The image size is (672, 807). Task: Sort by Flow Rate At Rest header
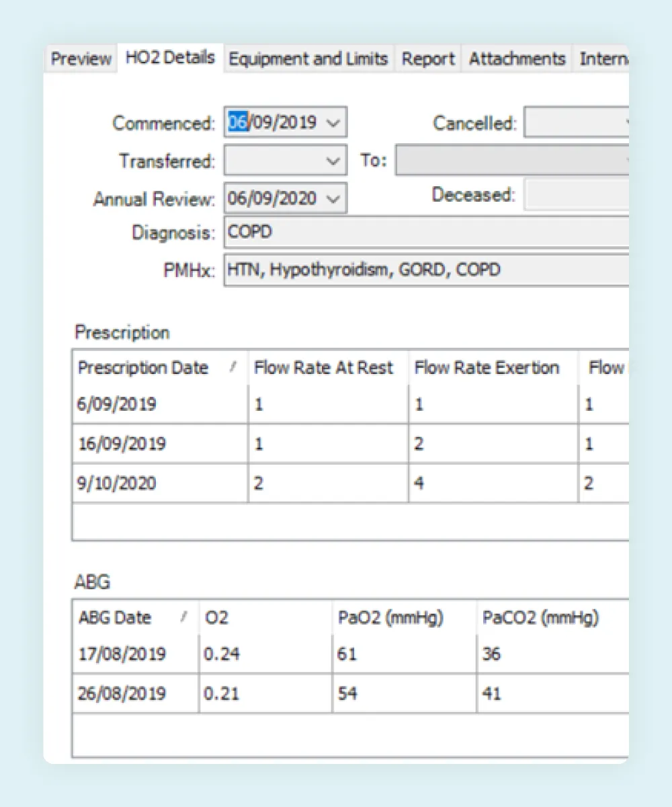click(328, 368)
